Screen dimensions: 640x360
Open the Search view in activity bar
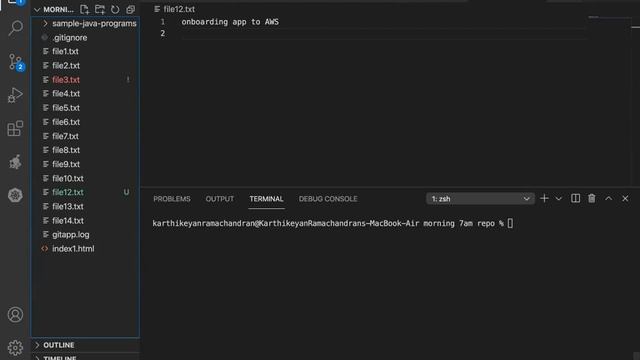coord(16,28)
